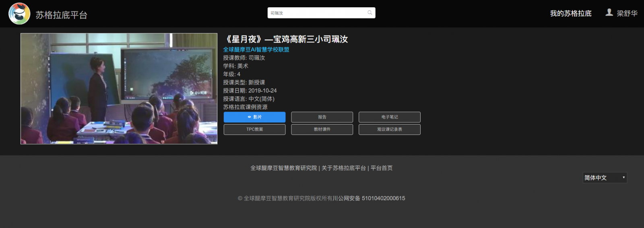The image size is (644, 228).
Task: Click the 教材课件 button
Action: pos(322,129)
